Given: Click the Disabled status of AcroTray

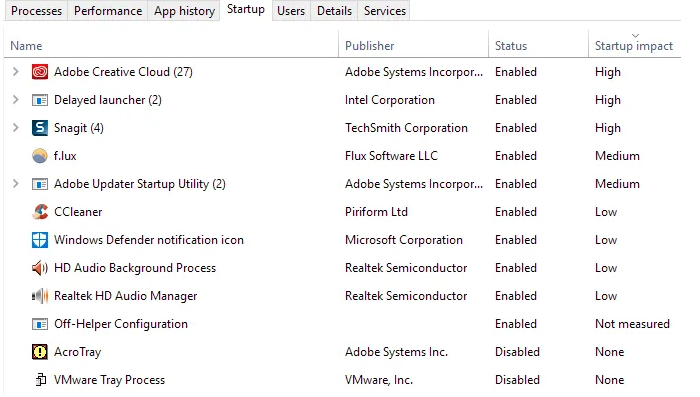Looking at the screenshot, I should [x=517, y=352].
